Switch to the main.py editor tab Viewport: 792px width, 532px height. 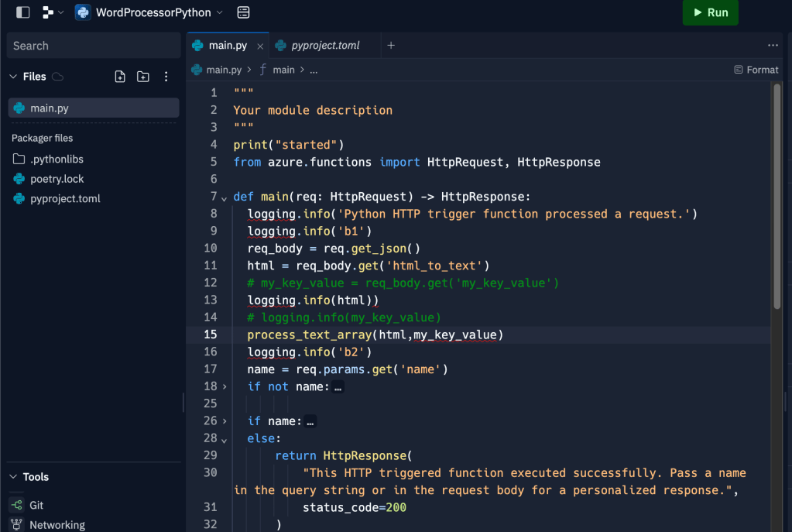(x=228, y=46)
